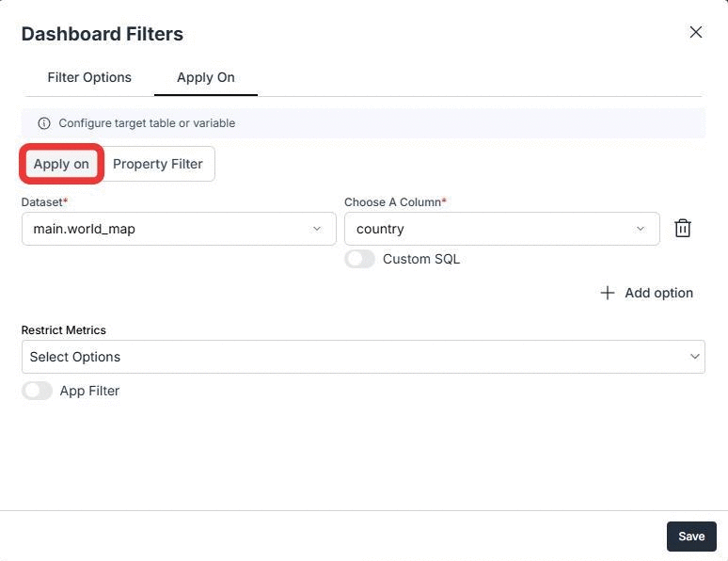Viewport: 728px width, 561px height.
Task: Click the Apply on segmented button
Action: [61, 164]
